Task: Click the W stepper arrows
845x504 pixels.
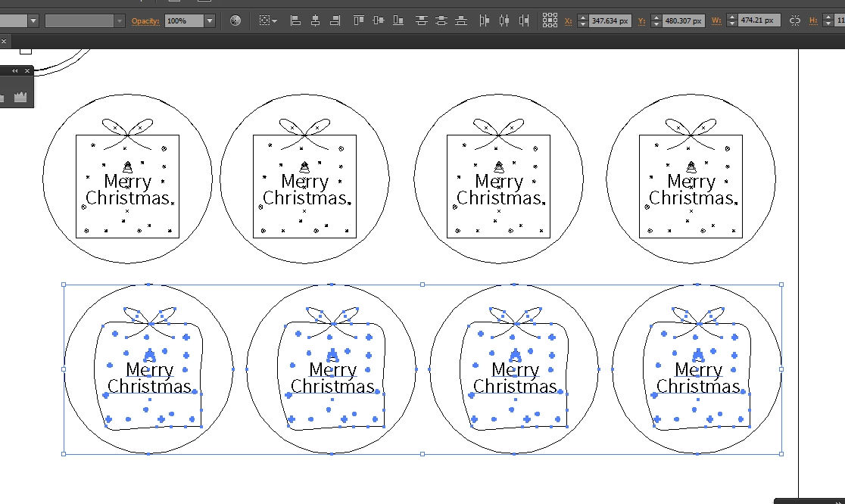Action: (x=731, y=21)
